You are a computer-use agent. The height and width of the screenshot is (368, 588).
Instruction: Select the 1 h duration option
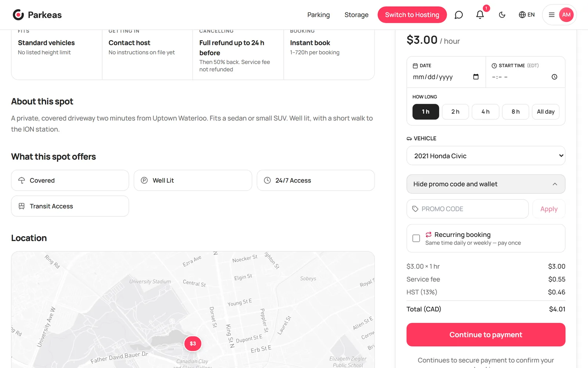[426, 112]
